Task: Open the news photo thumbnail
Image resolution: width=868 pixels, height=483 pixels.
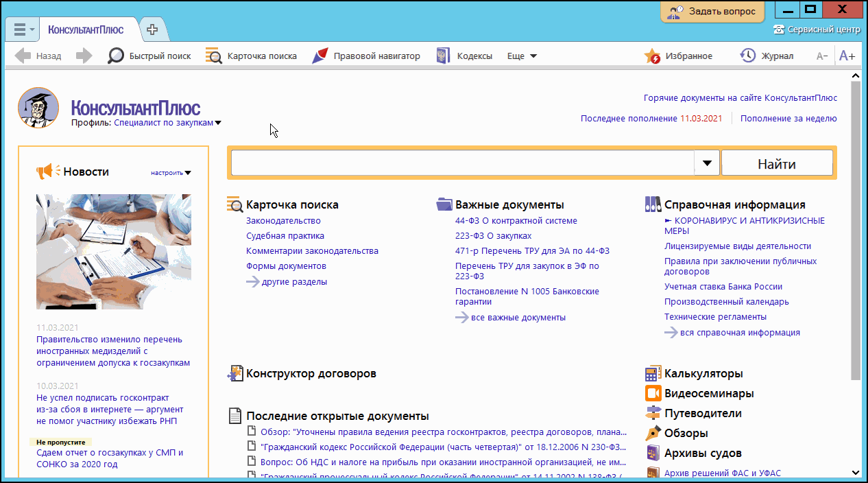Action: (114, 252)
